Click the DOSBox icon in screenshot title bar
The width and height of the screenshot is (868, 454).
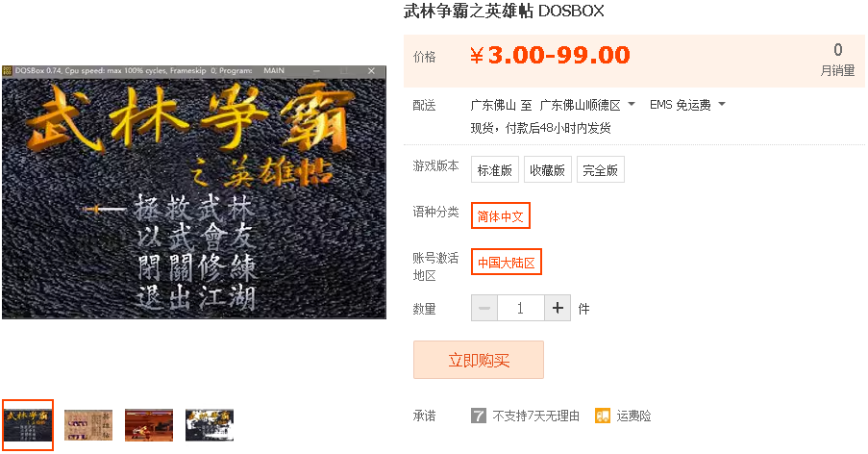coord(7,71)
